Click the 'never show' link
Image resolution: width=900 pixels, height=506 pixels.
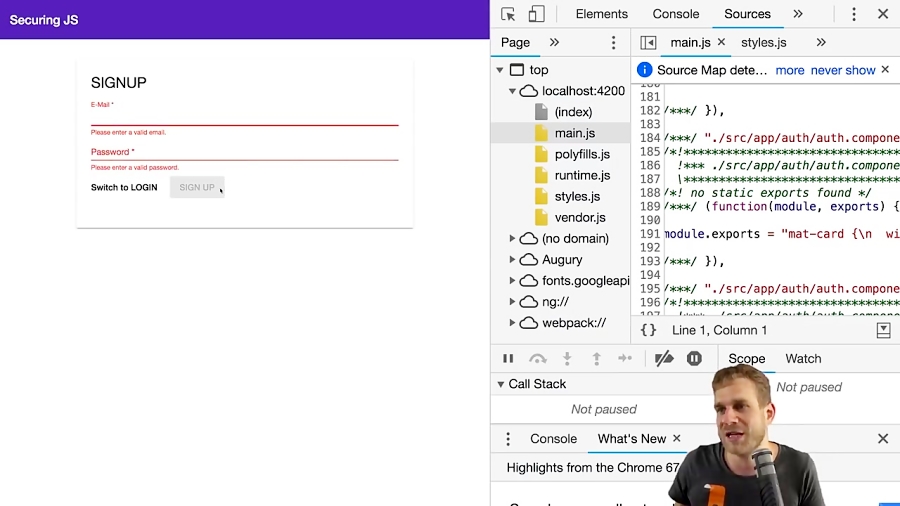[843, 70]
